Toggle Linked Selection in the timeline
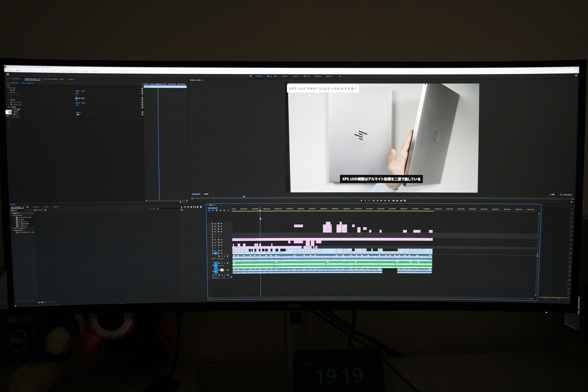Viewport: 588px width, 392px height. [x=217, y=210]
